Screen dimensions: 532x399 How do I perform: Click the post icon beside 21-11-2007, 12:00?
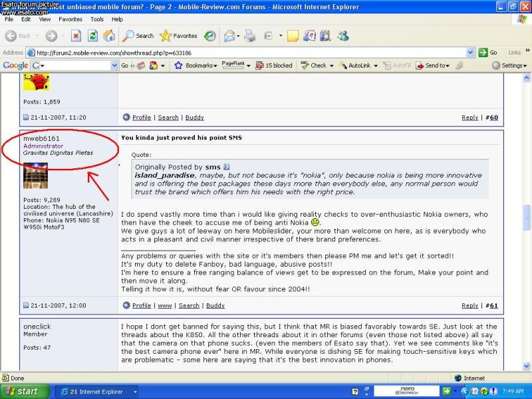point(26,305)
